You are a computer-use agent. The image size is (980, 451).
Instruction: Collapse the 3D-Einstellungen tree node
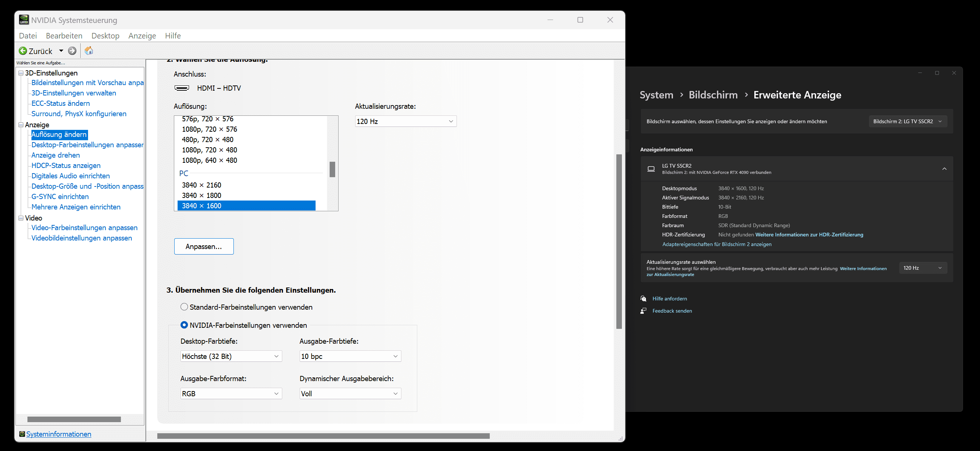(21, 73)
